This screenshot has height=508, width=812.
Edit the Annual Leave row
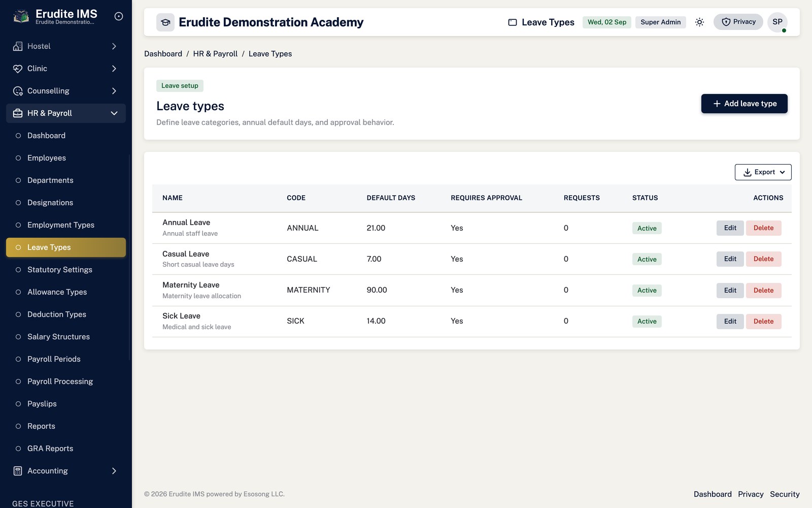point(730,228)
